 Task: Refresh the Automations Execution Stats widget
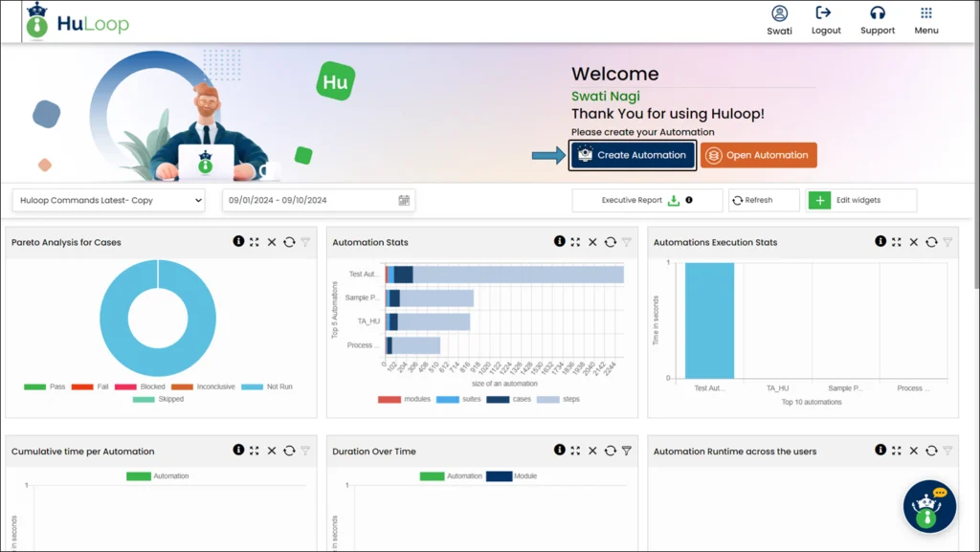930,242
